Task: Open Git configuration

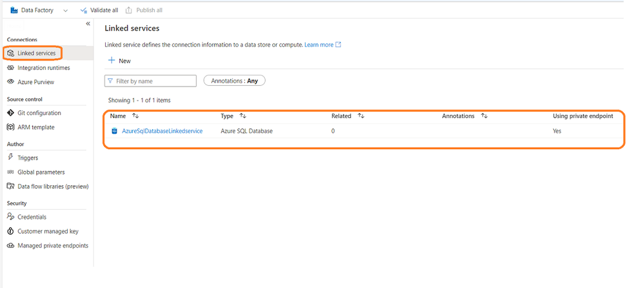Action: click(x=39, y=113)
